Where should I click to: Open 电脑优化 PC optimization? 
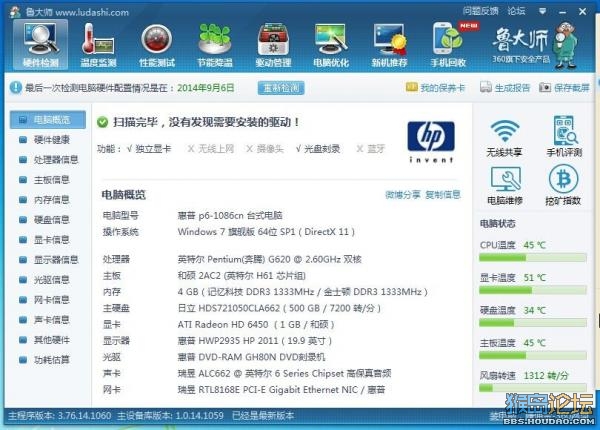tap(331, 45)
